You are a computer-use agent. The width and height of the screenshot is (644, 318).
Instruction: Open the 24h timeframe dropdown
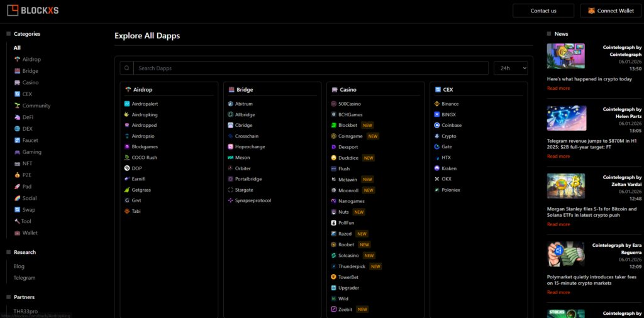pyautogui.click(x=510, y=68)
